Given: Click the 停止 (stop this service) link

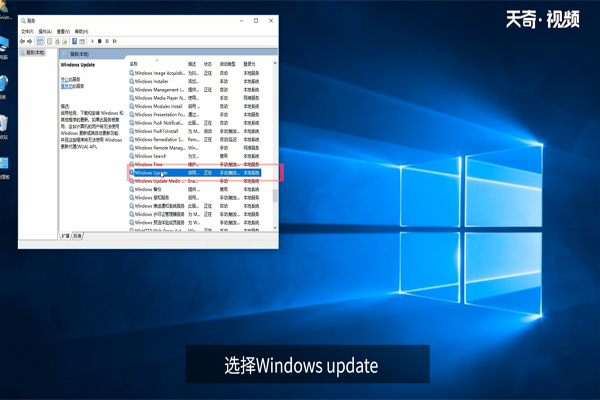Looking at the screenshot, I should tap(64, 79).
